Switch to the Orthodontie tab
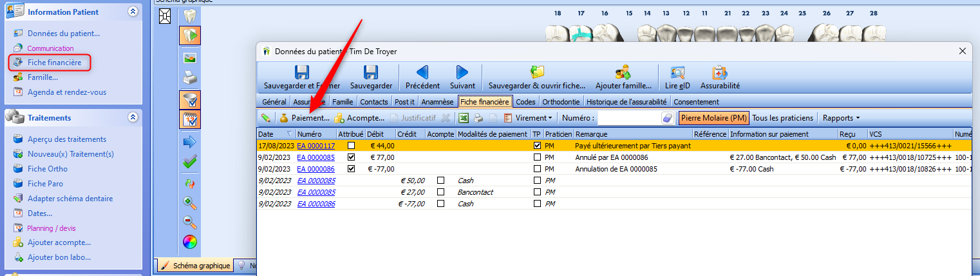 (561, 102)
